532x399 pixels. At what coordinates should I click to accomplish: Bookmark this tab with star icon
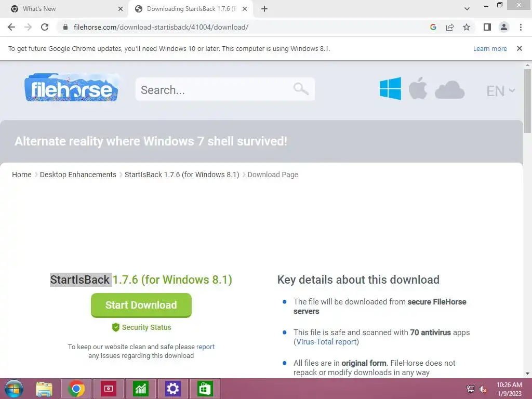pos(467,27)
